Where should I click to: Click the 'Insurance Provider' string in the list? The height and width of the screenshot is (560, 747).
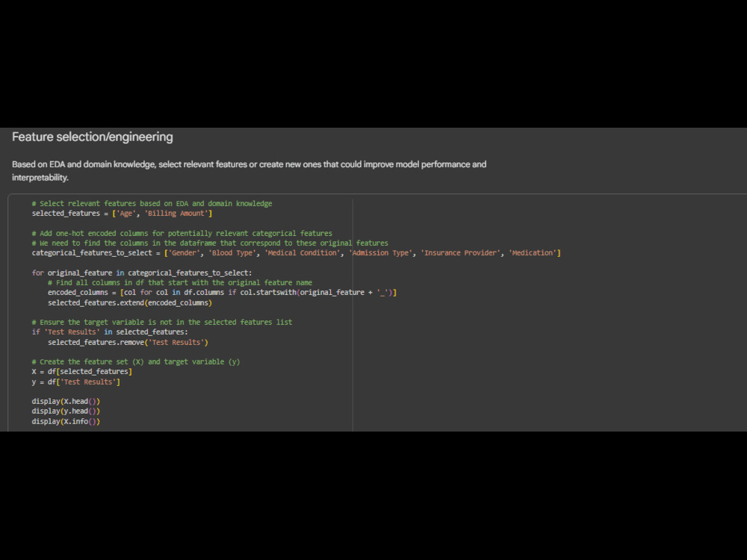[x=461, y=253]
